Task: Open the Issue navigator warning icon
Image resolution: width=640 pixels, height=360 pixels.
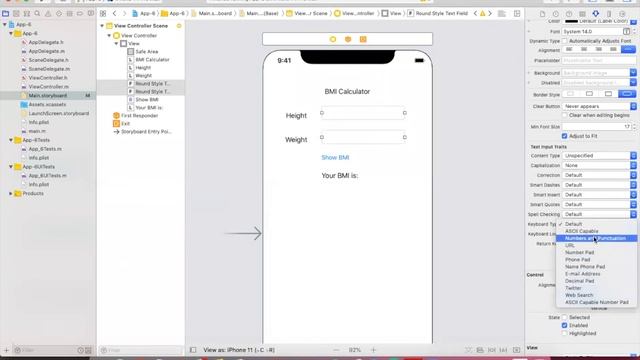Action: click(x=48, y=13)
